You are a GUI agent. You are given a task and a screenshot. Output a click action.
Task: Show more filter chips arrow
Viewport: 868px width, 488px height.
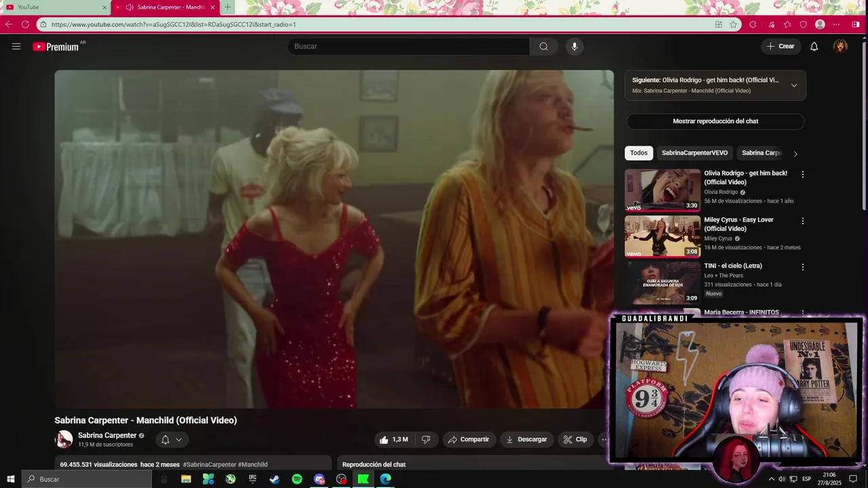(795, 153)
